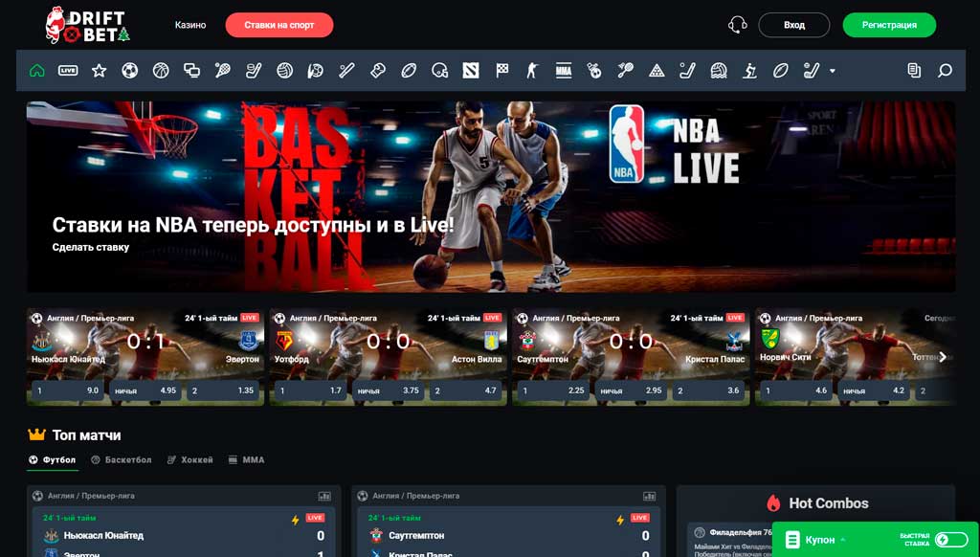Select the shooter (Counter-Strike) icon

click(x=532, y=71)
